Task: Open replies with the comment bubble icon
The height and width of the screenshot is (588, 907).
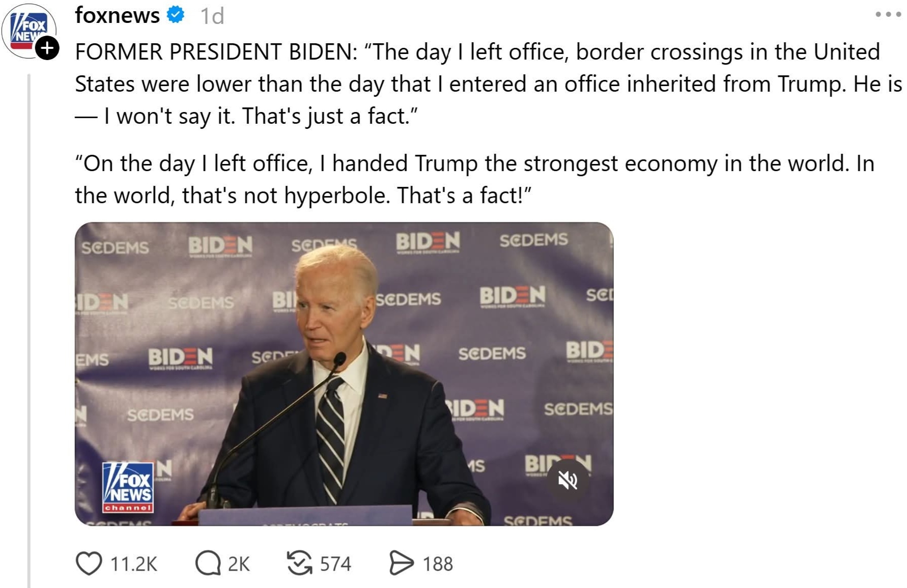Action: point(208,564)
